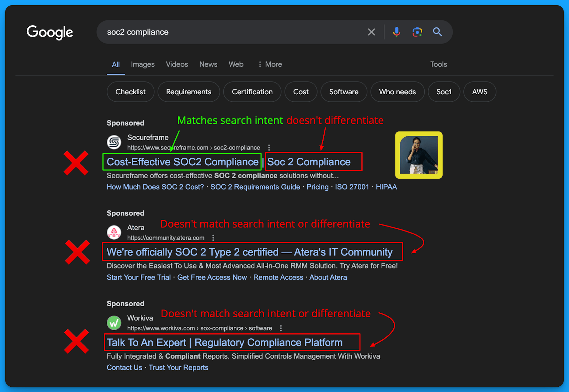Image resolution: width=569 pixels, height=392 pixels.
Task: Select the Cost filter chip
Action: [301, 92]
